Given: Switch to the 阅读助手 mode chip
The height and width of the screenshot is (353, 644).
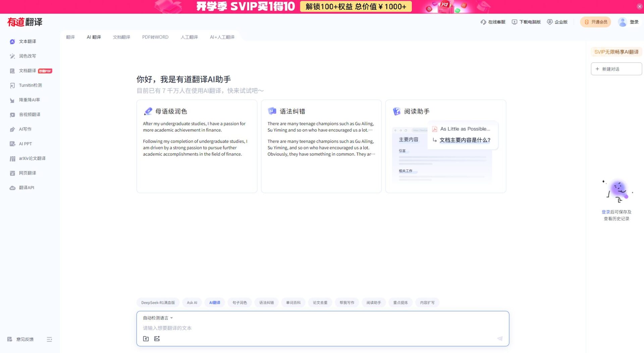Looking at the screenshot, I should [374, 302].
